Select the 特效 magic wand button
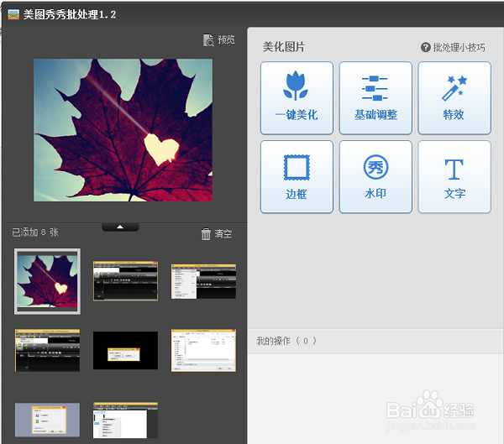504x444 pixels. coord(454,98)
